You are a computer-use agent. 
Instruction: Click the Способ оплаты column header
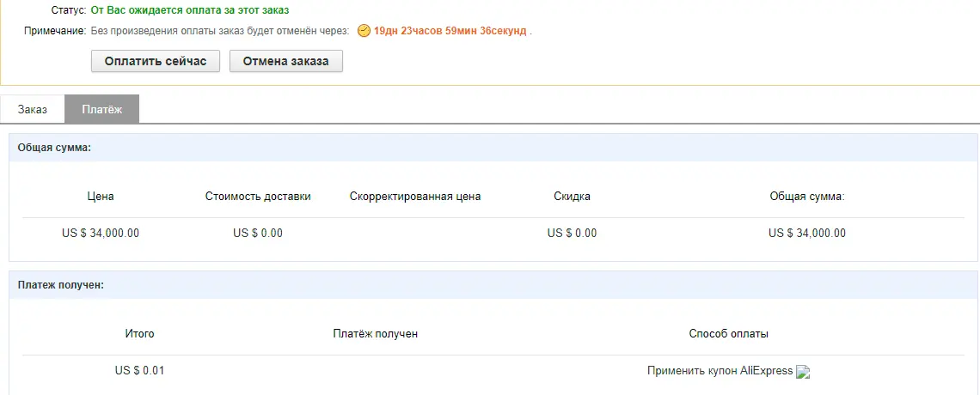click(729, 334)
